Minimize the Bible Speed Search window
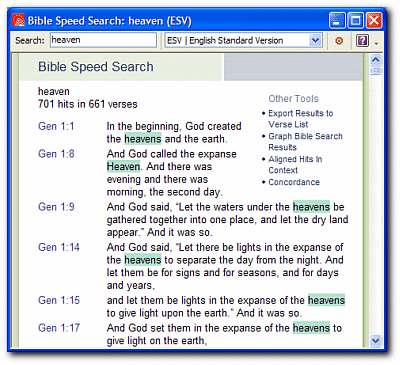The width and height of the screenshot is (400, 365). pyautogui.click(x=337, y=21)
